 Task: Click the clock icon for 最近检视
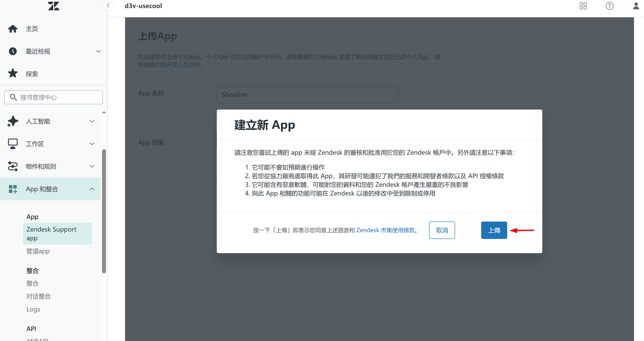coord(13,51)
